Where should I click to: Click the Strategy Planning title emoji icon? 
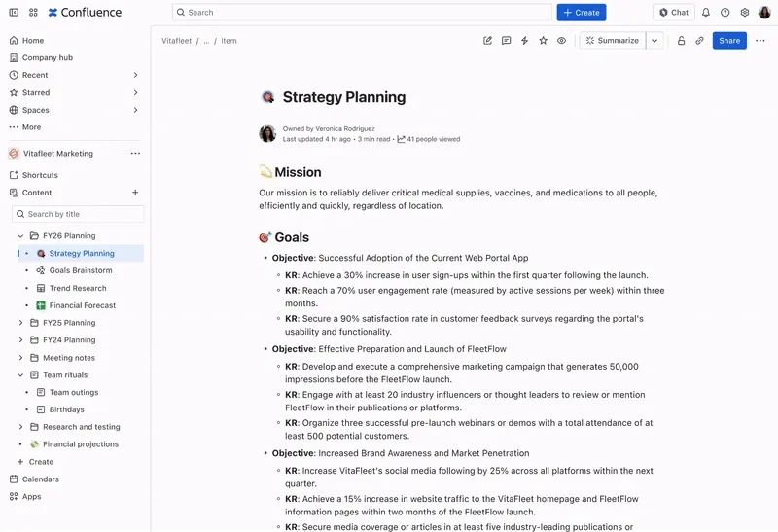[268, 97]
